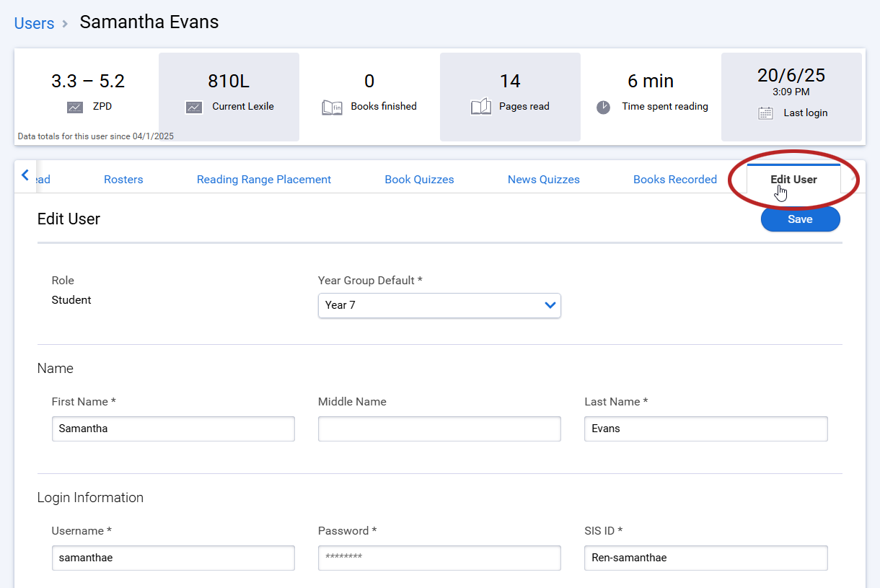Click the 6 min reading time value
The image size is (880, 588).
click(x=651, y=82)
